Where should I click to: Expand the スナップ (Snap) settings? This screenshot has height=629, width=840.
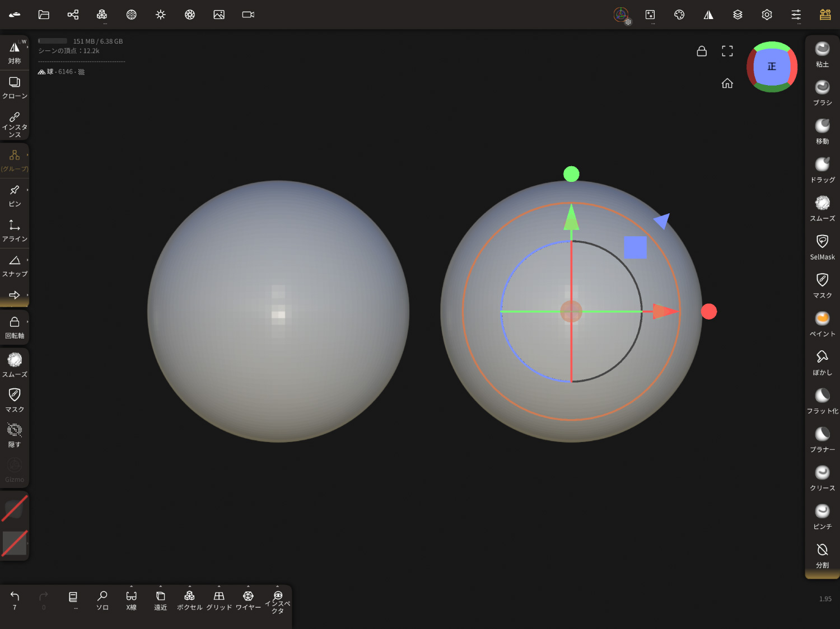pyautogui.click(x=27, y=260)
